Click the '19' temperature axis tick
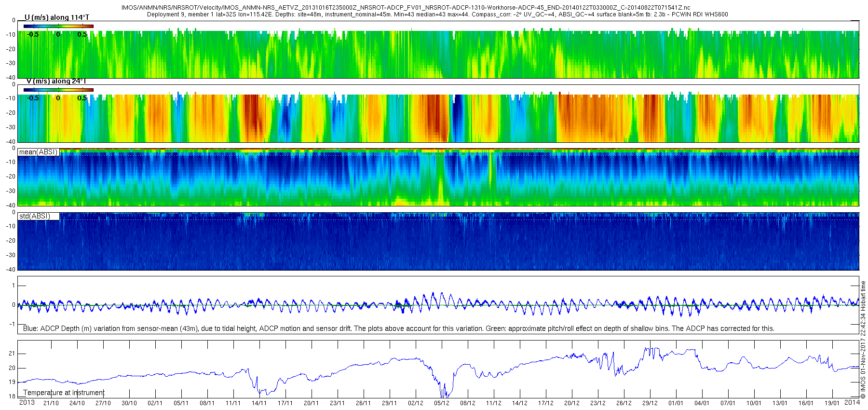The width and height of the screenshot is (868, 410). pyautogui.click(x=12, y=382)
